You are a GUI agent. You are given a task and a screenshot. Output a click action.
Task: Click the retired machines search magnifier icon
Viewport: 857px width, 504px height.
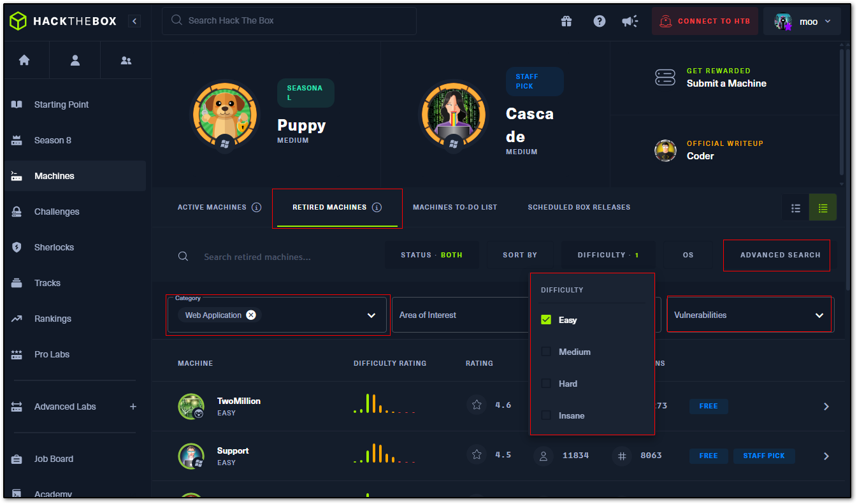point(183,256)
